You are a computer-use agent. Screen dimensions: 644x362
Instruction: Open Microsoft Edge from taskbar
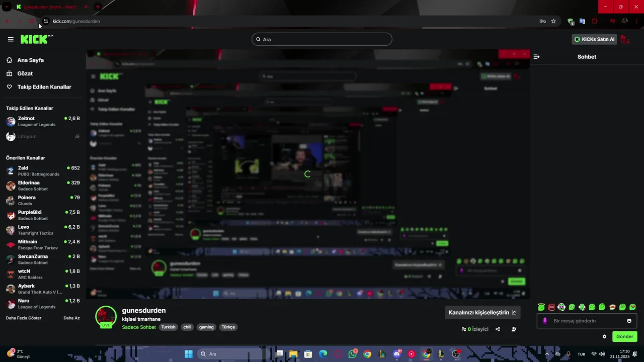(x=323, y=354)
